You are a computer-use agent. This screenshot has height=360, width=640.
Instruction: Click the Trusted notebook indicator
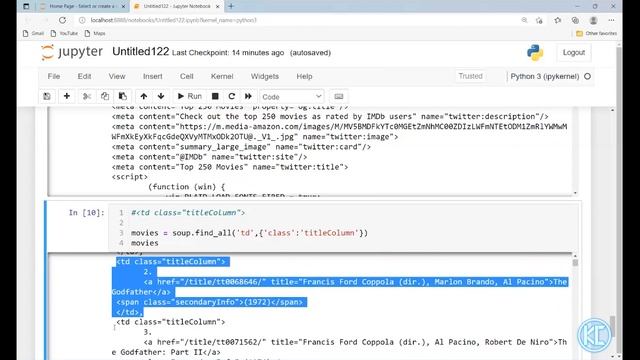coord(470,76)
